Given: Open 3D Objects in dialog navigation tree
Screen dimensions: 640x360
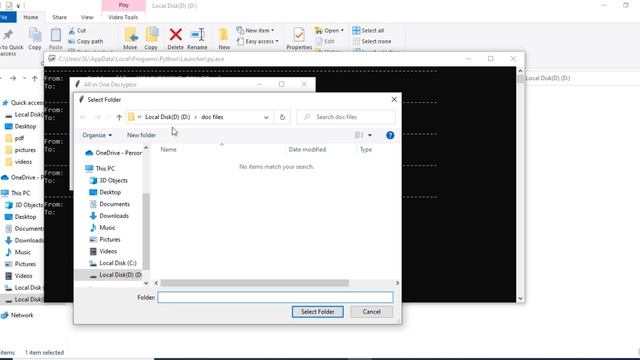Looking at the screenshot, I should point(109,180).
